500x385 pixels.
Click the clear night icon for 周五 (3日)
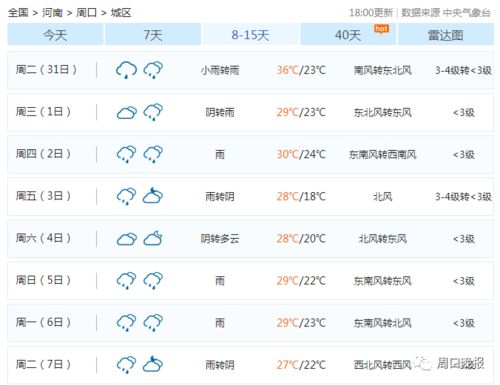click(153, 196)
